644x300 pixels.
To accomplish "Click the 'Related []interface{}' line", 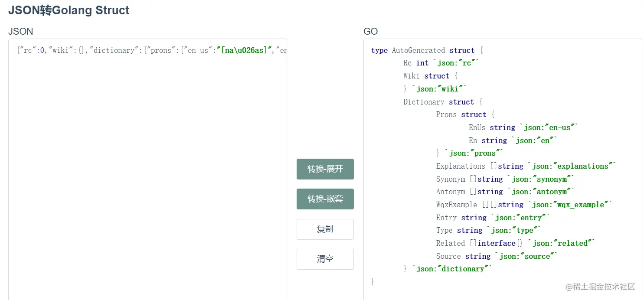I will pyautogui.click(x=516, y=243).
